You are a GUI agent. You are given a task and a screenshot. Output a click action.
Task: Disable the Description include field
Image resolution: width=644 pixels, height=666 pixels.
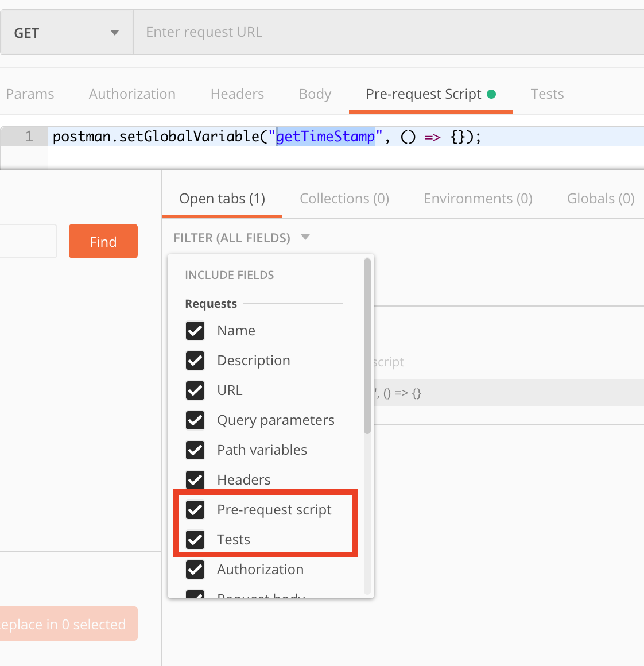tap(195, 360)
